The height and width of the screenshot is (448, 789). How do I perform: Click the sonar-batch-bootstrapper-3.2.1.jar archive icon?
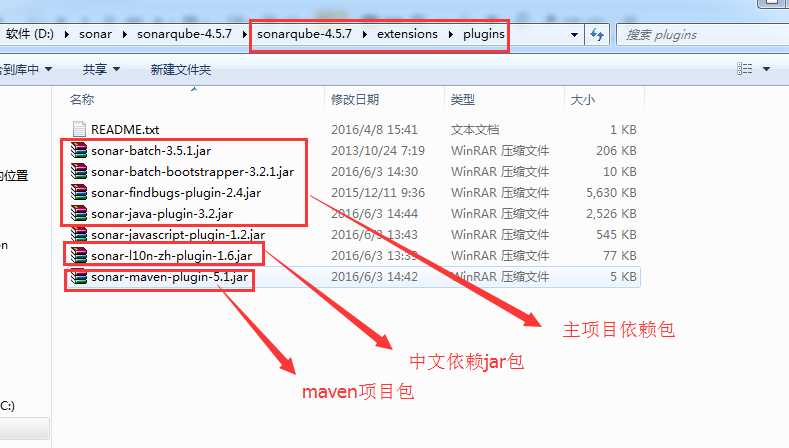click(79, 172)
